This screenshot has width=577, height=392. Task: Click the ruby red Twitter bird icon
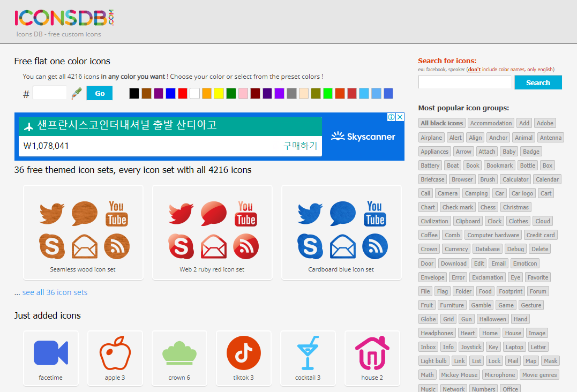click(181, 213)
